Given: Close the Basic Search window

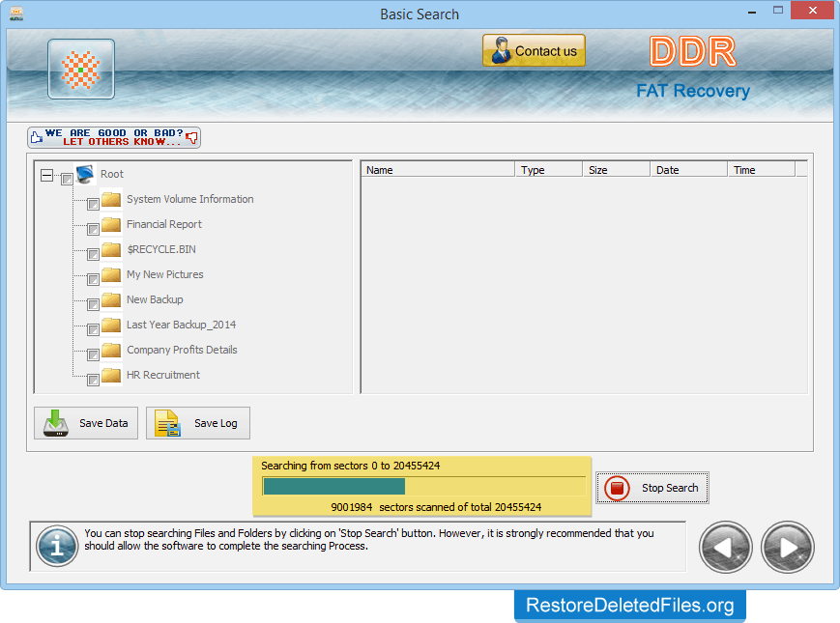Looking at the screenshot, I should pyautogui.click(x=813, y=11).
